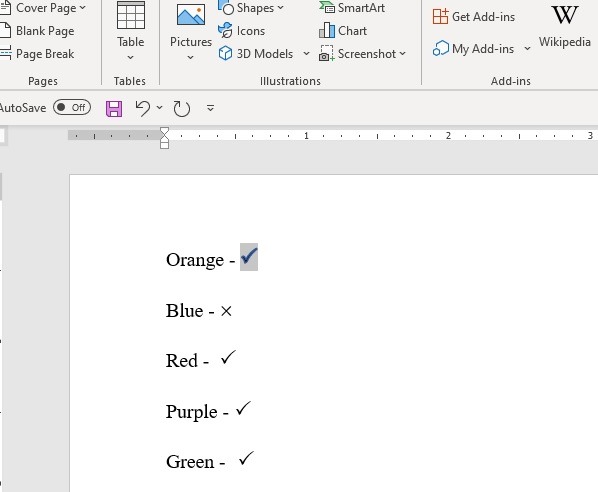This screenshot has height=492, width=598.
Task: Click the check mark after Purple
Action: click(x=243, y=408)
